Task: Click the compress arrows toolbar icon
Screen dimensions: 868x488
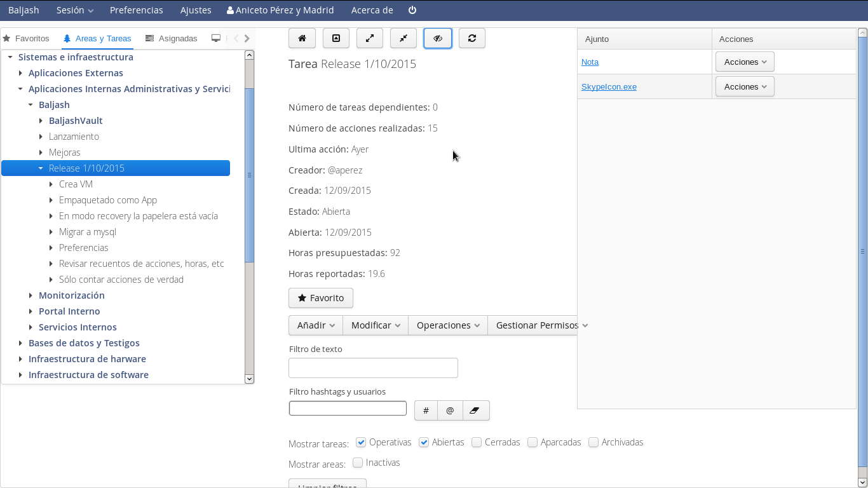Action: tap(403, 38)
